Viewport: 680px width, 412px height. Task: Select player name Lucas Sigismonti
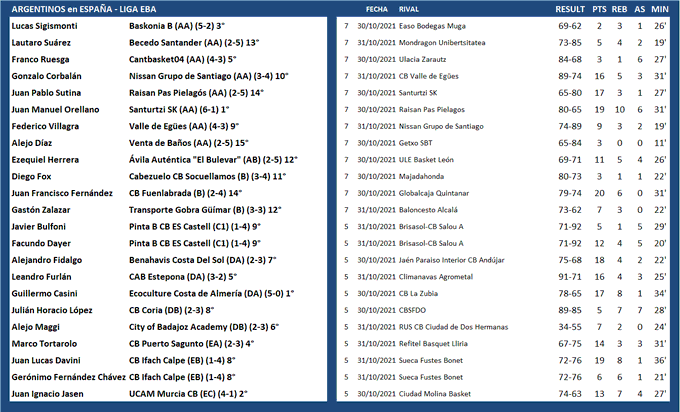[45, 26]
